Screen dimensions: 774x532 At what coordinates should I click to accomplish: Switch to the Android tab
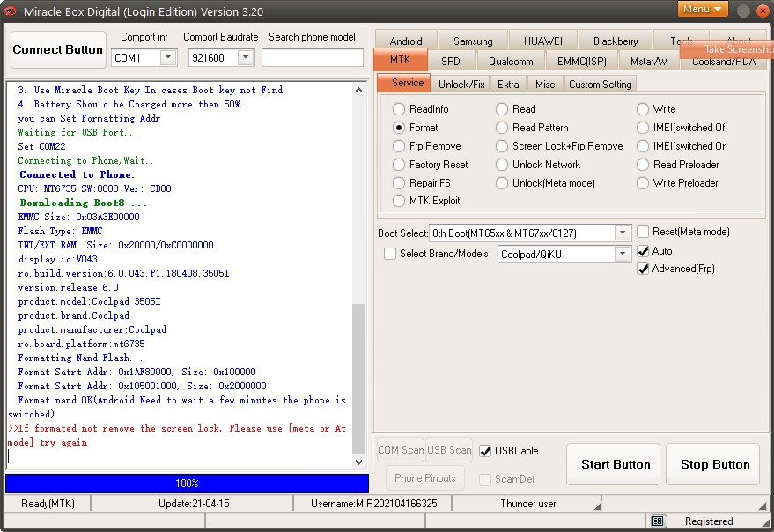click(406, 41)
